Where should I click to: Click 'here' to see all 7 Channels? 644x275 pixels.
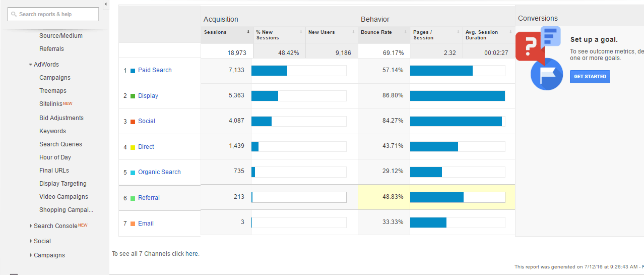point(191,254)
